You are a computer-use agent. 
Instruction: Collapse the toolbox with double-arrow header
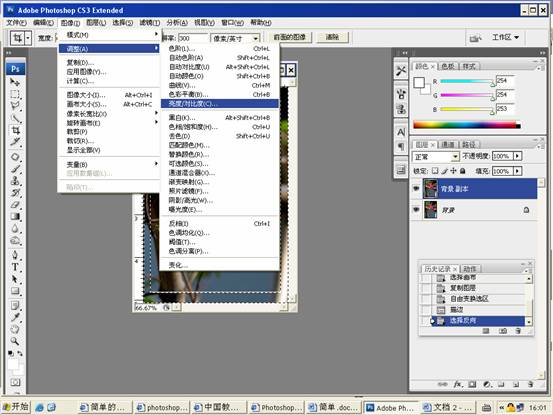coord(8,53)
